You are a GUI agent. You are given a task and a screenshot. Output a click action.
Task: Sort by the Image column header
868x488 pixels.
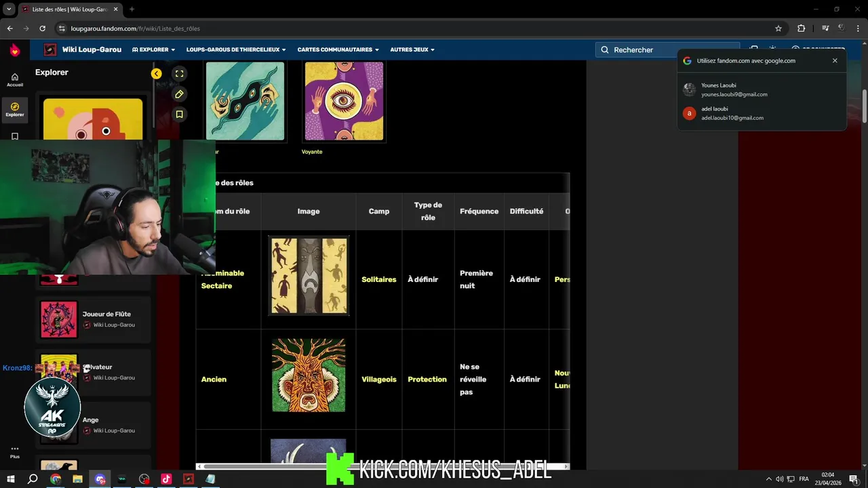[309, 211]
